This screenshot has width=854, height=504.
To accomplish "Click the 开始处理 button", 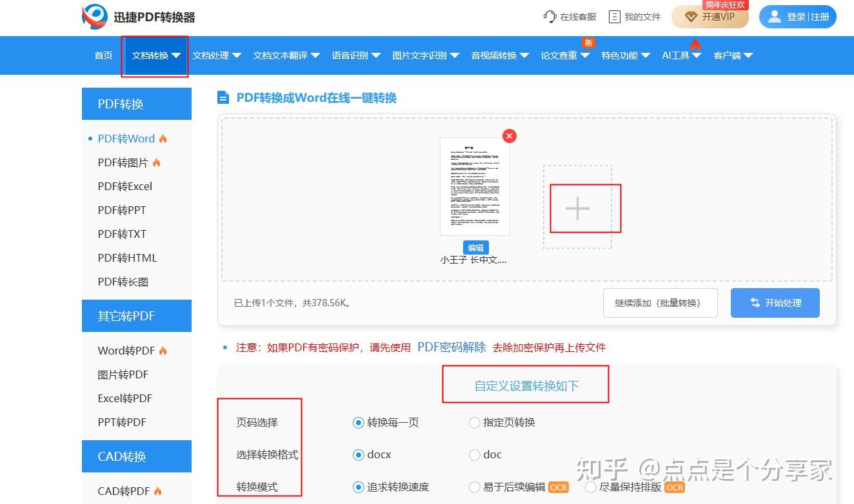I will point(775,303).
